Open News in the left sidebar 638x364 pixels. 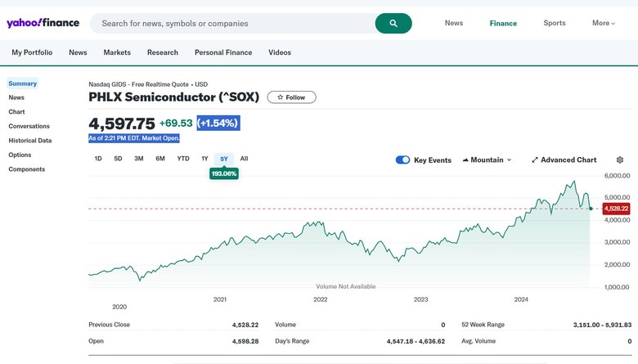point(16,97)
